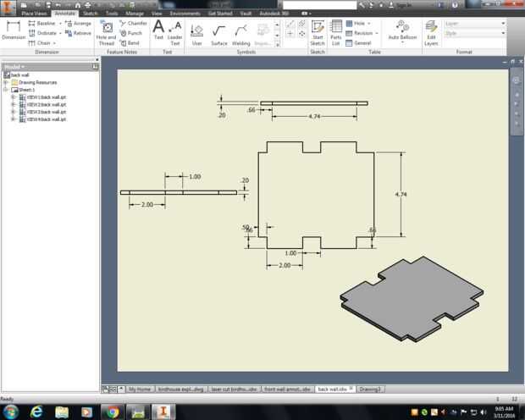
Task: Switch to front wall annot document tab
Action: coord(287,389)
